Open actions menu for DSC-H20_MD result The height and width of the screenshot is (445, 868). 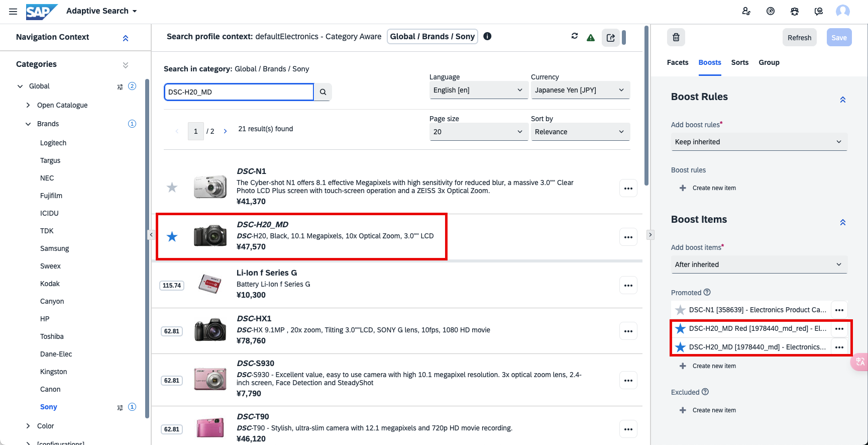628,237
